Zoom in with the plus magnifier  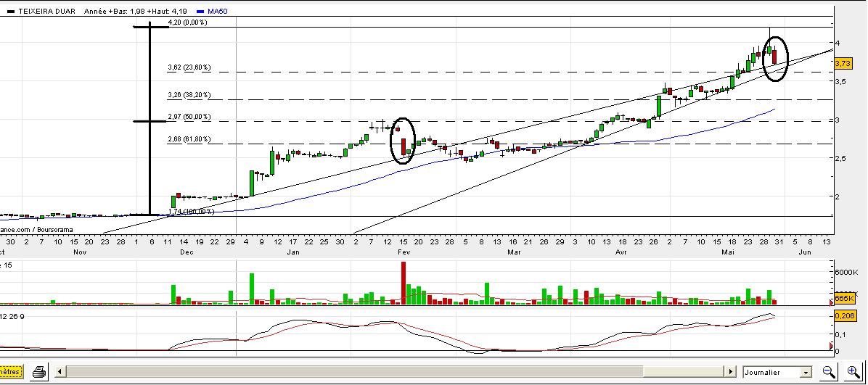853,372
